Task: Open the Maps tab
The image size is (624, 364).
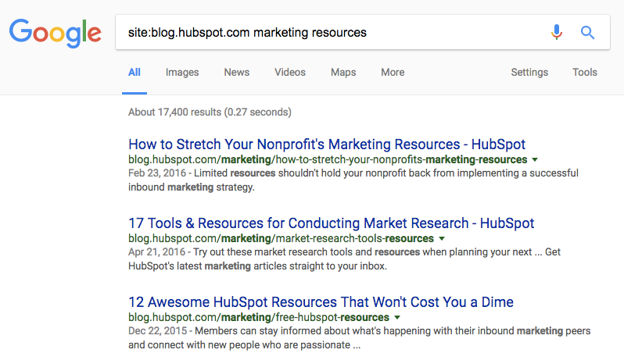Action: (x=343, y=73)
